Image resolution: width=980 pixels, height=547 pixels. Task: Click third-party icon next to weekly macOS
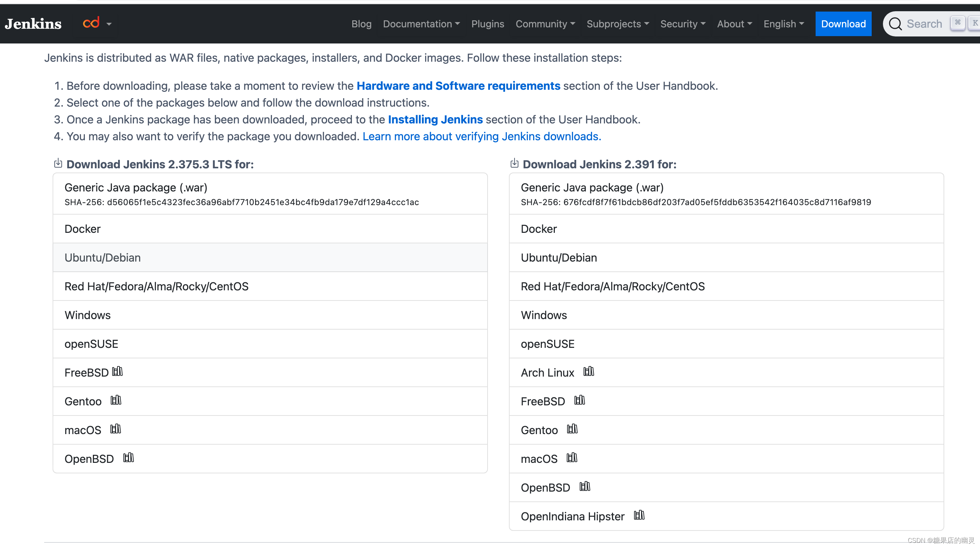click(x=572, y=458)
